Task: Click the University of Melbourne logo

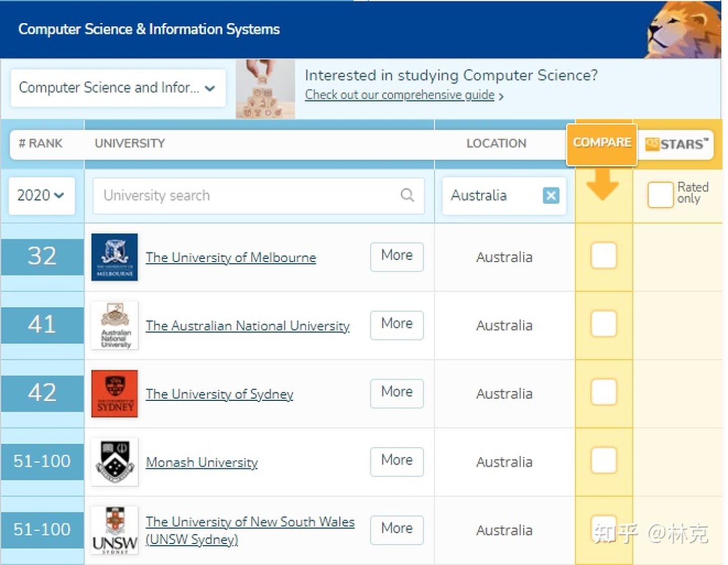Action: coord(115,257)
